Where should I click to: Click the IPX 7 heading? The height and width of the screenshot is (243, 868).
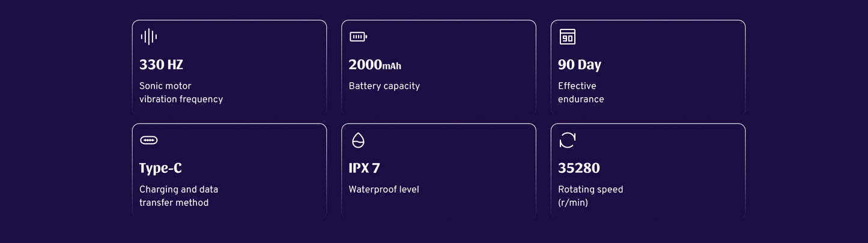(x=364, y=168)
